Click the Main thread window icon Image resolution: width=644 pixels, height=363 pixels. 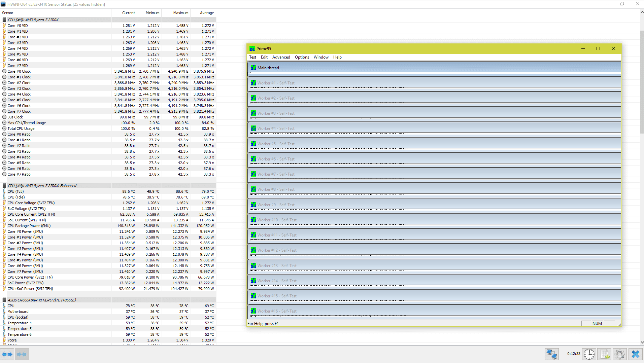[x=253, y=68]
